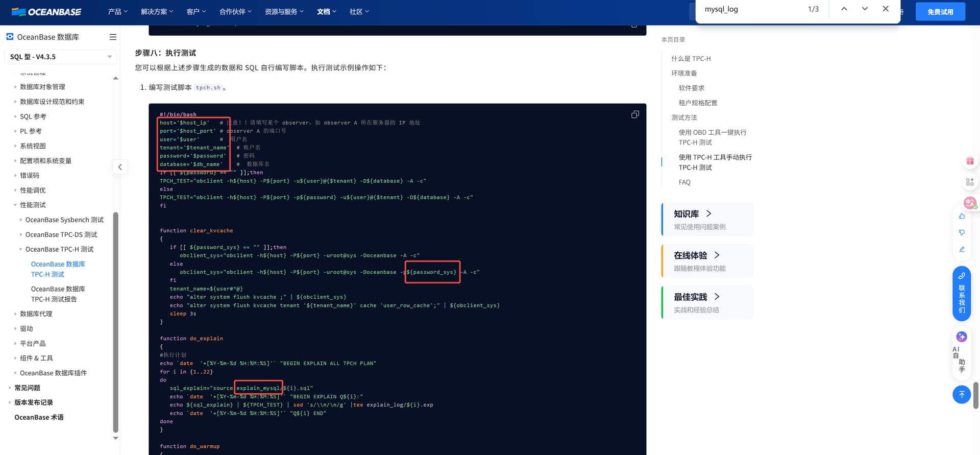Open the 产品 menu
Screen dimensions: 980x455
point(117,12)
